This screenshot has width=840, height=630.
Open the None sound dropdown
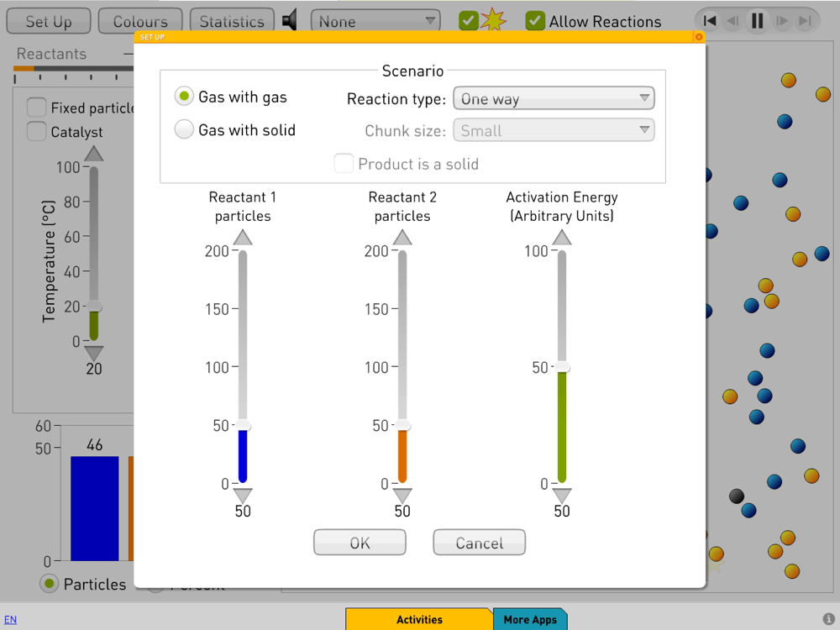375,22
